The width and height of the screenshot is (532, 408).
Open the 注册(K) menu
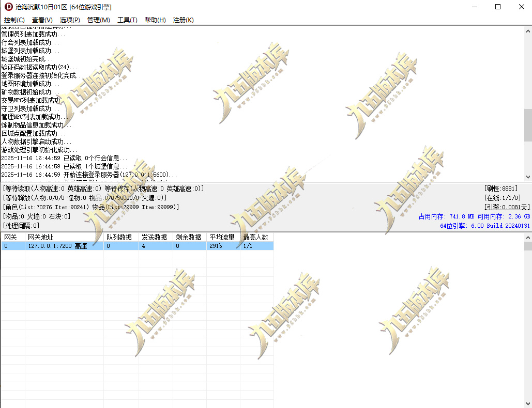[183, 20]
